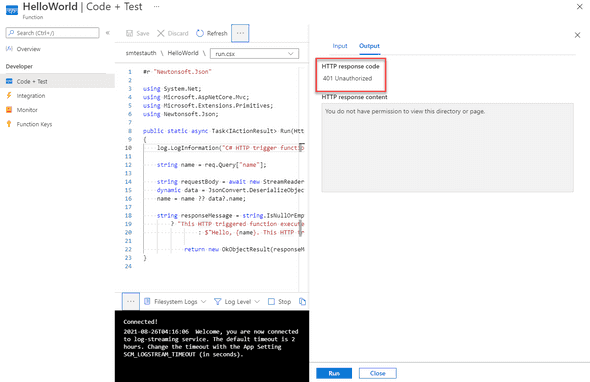Close the test panel with X
This screenshot has width=590, height=382.
577,35
